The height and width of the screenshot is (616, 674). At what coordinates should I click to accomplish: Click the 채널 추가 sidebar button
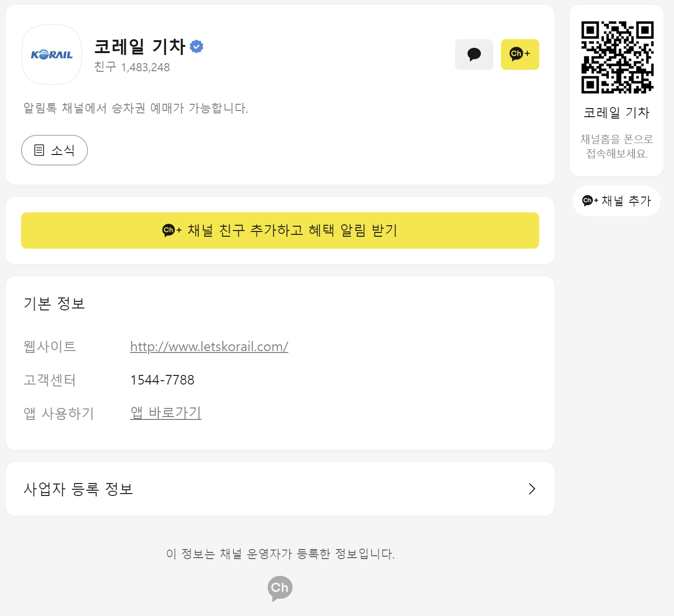(x=617, y=201)
